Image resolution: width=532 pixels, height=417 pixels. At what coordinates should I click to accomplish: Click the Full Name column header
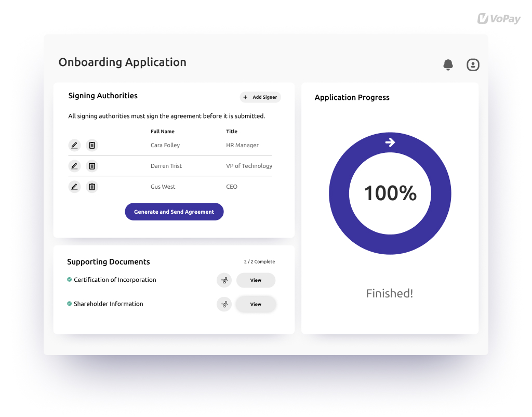point(163,131)
